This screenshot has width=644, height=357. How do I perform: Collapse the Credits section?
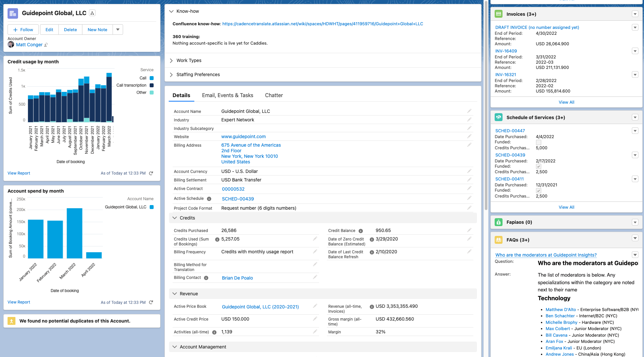[175, 218]
